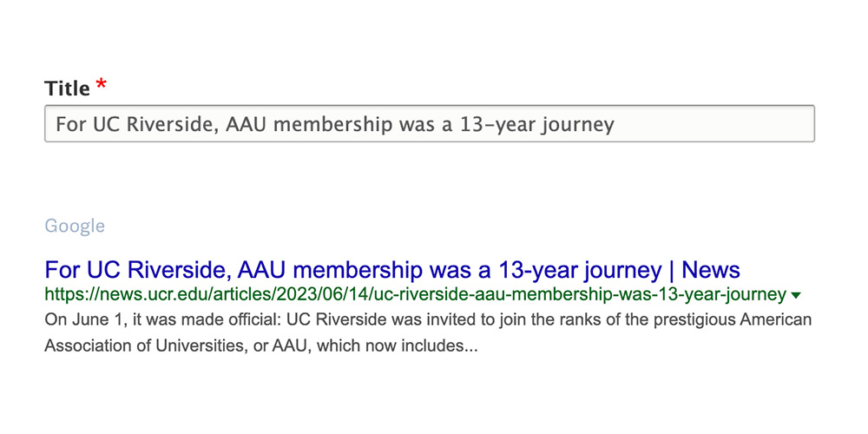
Task: Click the green news.ucr.edu URL
Action: click(x=415, y=294)
